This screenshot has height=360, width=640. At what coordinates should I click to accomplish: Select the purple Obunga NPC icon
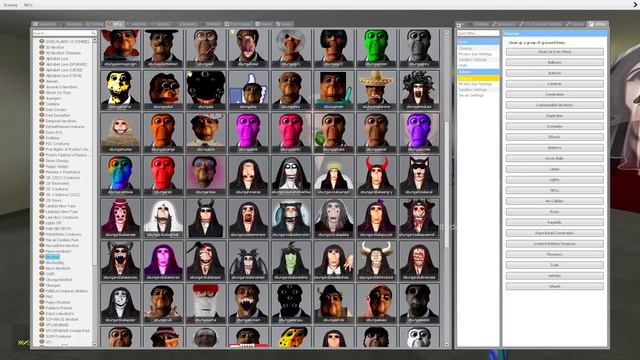(x=419, y=133)
